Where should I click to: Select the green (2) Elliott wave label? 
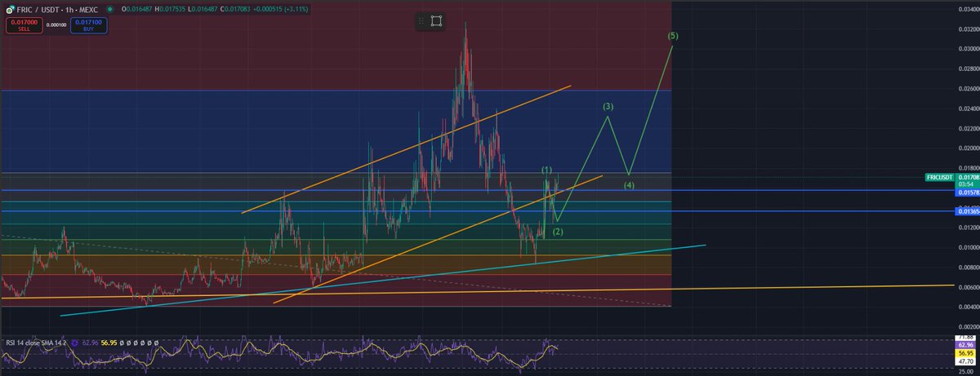[x=558, y=232]
